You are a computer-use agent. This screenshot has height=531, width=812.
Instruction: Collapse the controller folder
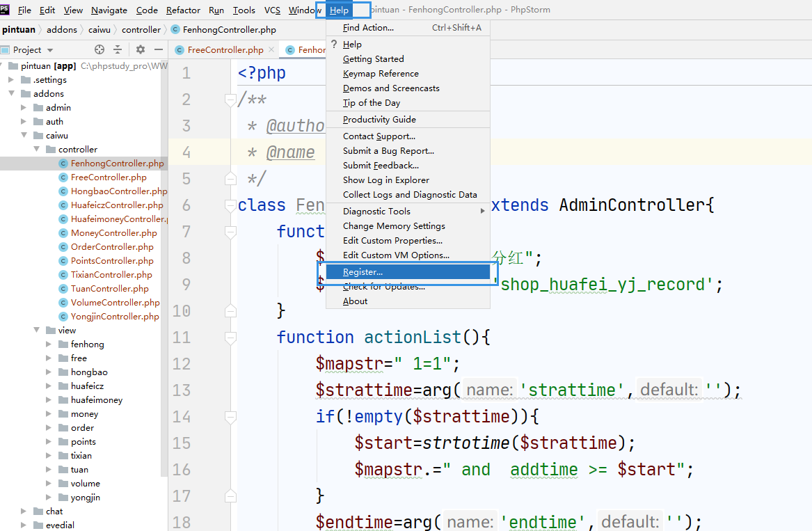pyautogui.click(x=36, y=149)
